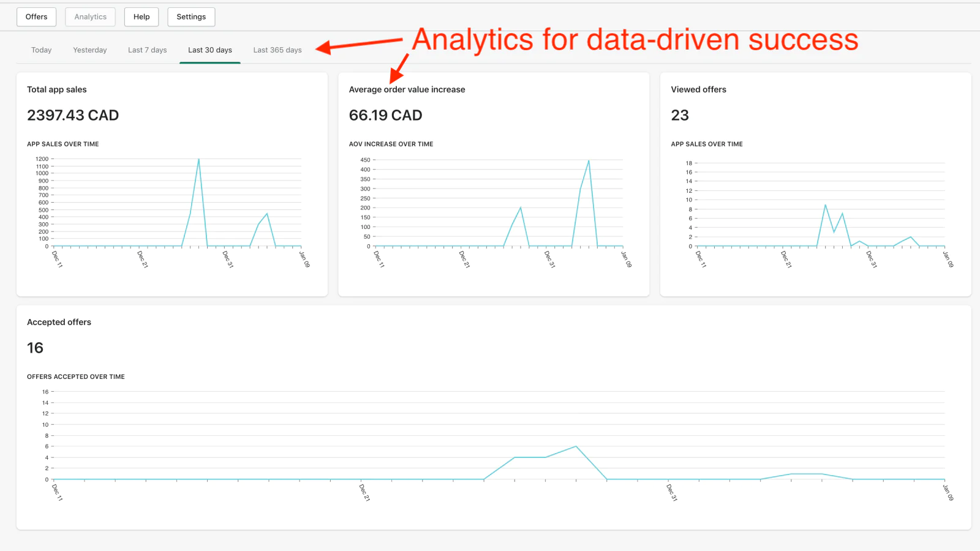Open the Help section
980x551 pixels.
(x=141, y=17)
